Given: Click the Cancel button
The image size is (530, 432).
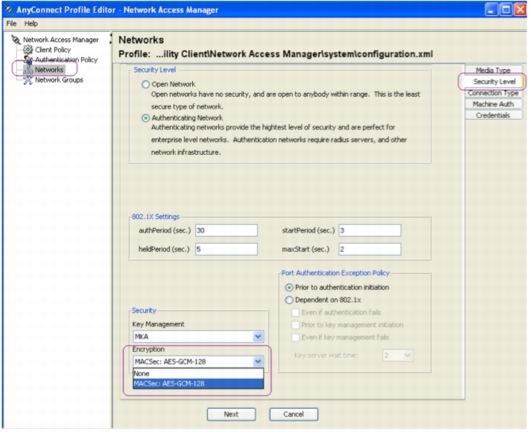Looking at the screenshot, I should (x=293, y=414).
